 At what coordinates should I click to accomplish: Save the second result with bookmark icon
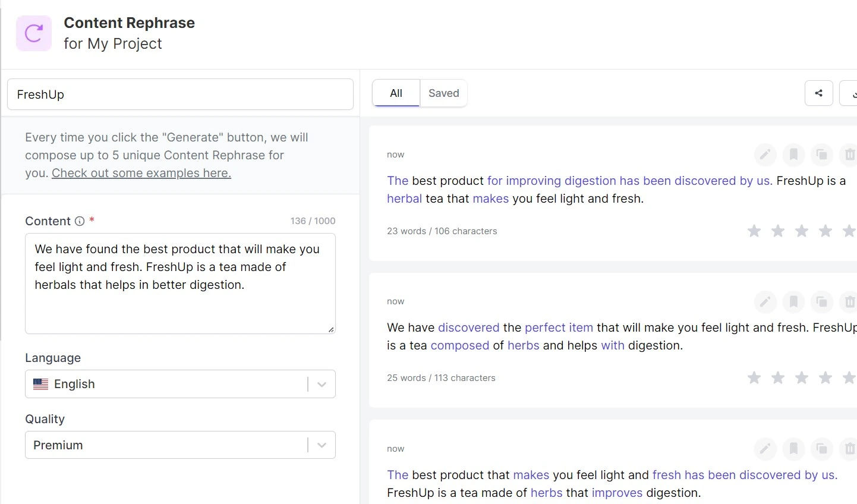[x=793, y=302]
